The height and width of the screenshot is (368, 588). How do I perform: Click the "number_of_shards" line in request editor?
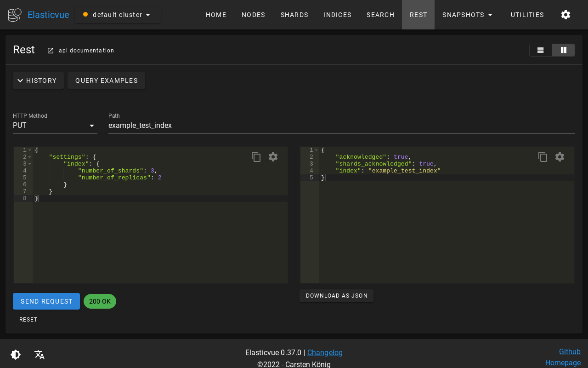[x=117, y=171]
